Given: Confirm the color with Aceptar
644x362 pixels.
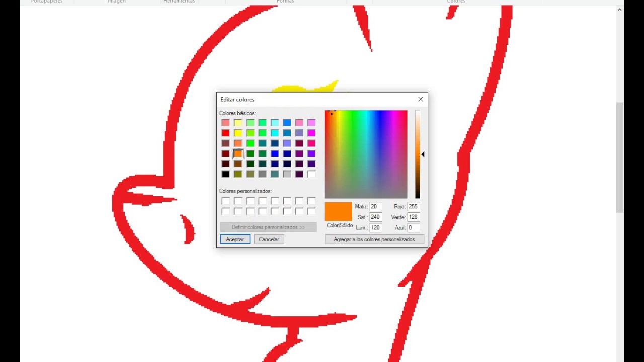Looking at the screenshot, I should tap(235, 239).
